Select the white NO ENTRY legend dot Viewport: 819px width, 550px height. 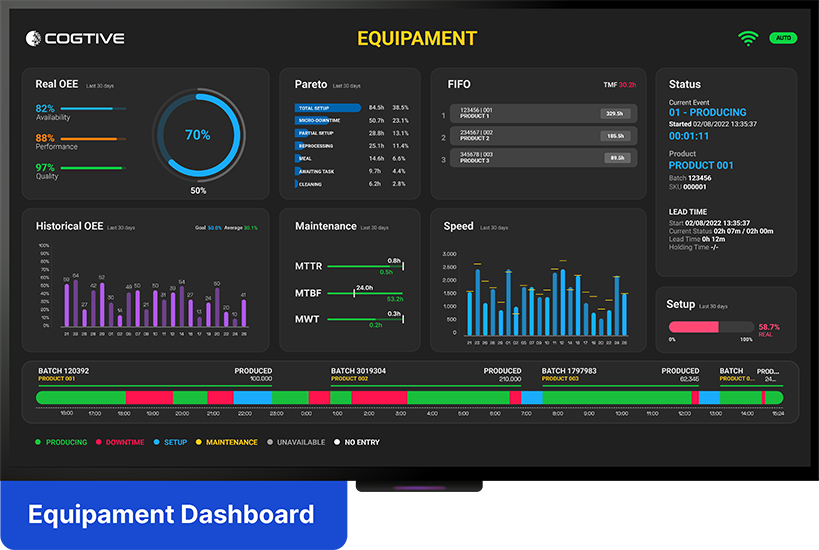[x=337, y=442]
